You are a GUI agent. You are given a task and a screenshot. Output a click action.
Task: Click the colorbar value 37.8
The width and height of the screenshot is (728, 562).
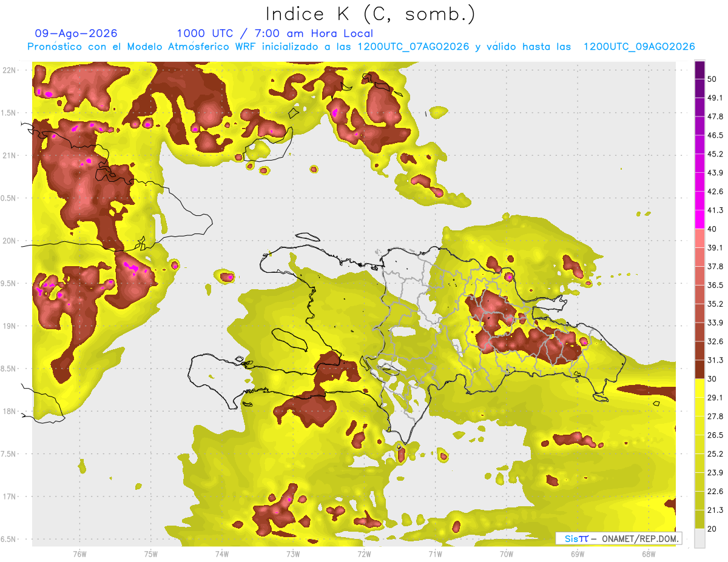point(715,266)
